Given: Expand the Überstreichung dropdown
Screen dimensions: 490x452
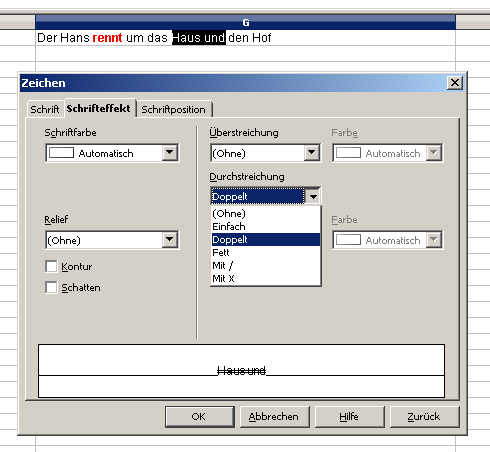Looking at the screenshot, I should pos(312,153).
